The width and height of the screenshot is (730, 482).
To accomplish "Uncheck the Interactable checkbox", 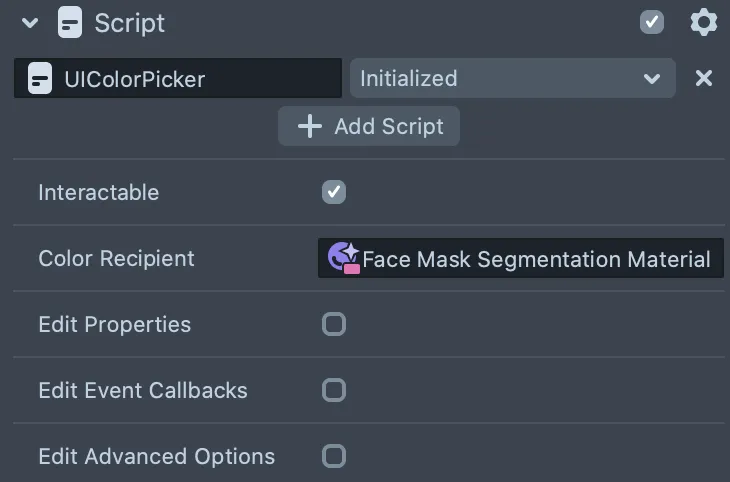I will click(x=334, y=192).
